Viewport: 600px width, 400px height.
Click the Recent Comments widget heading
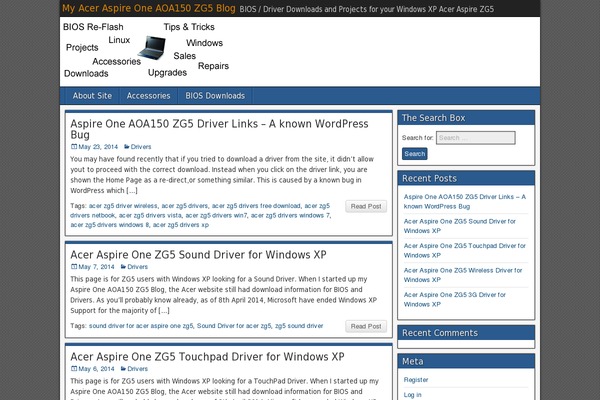click(440, 333)
